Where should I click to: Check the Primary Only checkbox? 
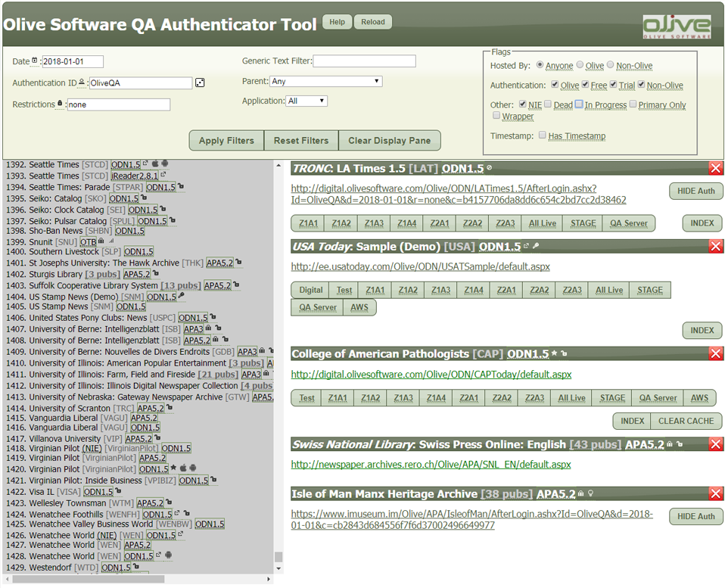click(633, 105)
